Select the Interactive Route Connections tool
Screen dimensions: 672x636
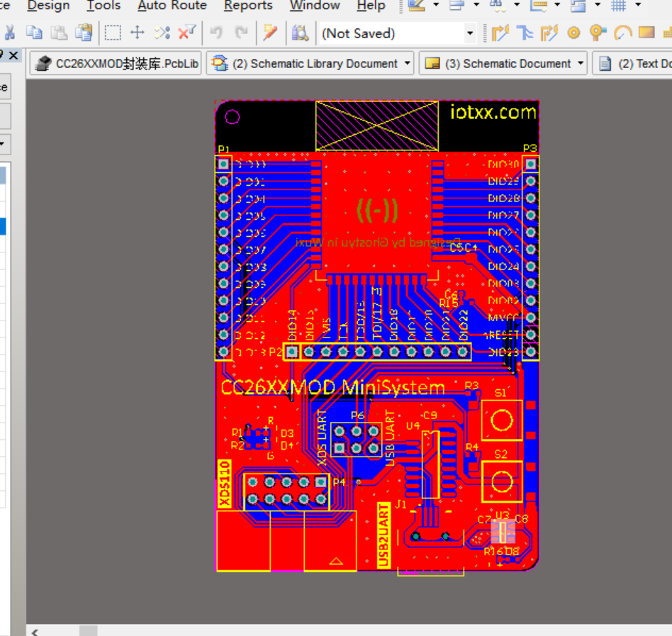500,33
